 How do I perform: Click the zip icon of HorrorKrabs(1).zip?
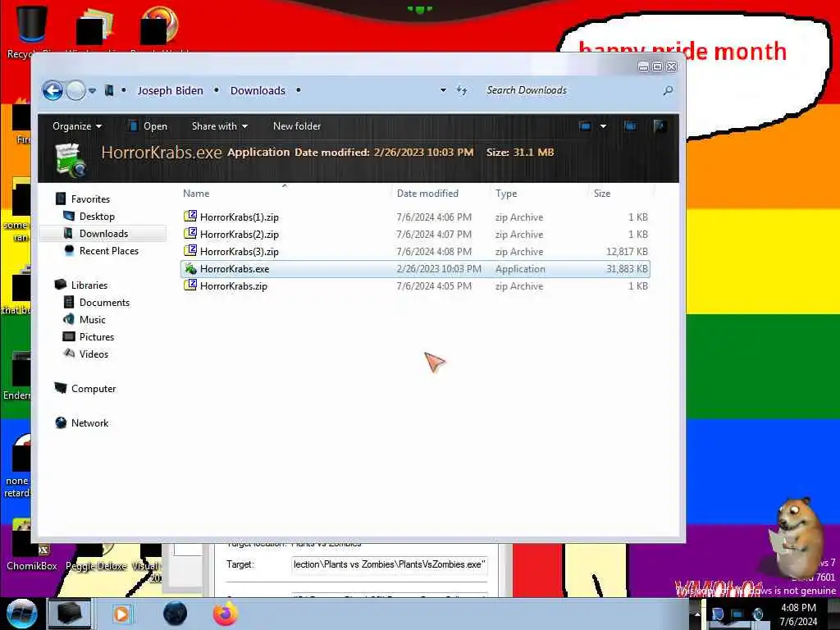coord(190,217)
